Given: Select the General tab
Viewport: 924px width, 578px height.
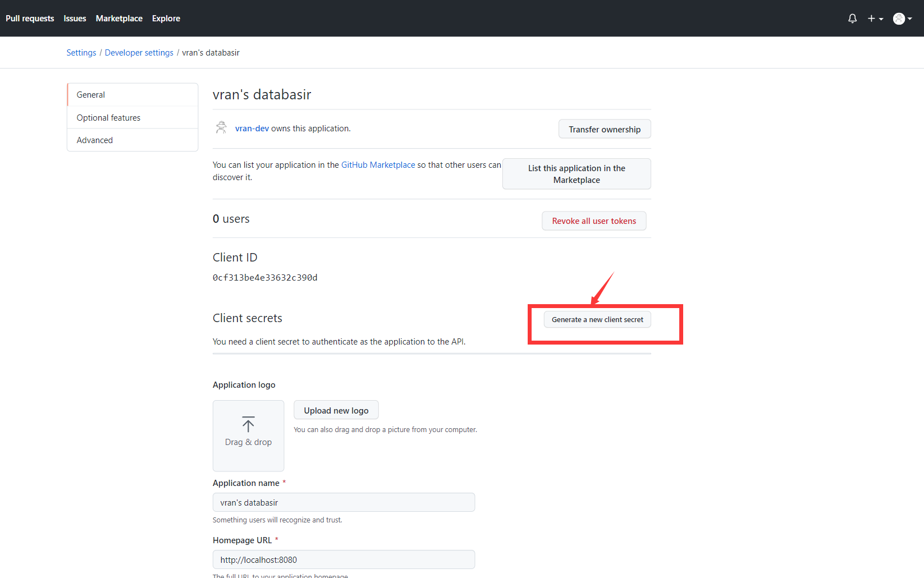Looking at the screenshot, I should (x=90, y=94).
